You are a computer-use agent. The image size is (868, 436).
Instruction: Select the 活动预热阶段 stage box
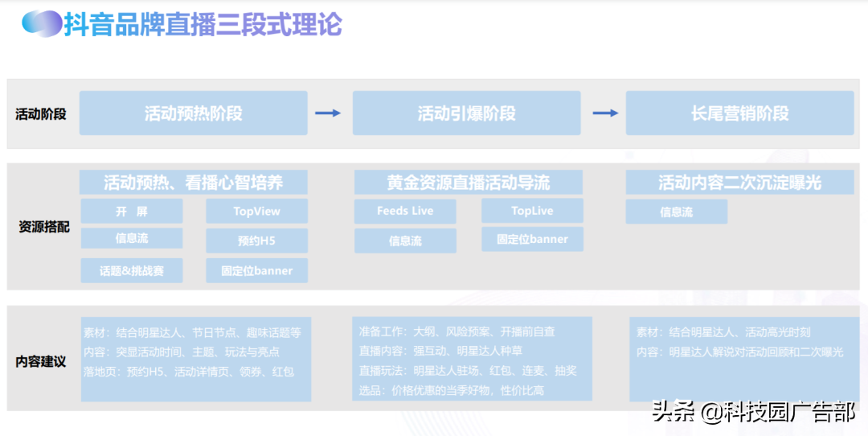point(193,113)
